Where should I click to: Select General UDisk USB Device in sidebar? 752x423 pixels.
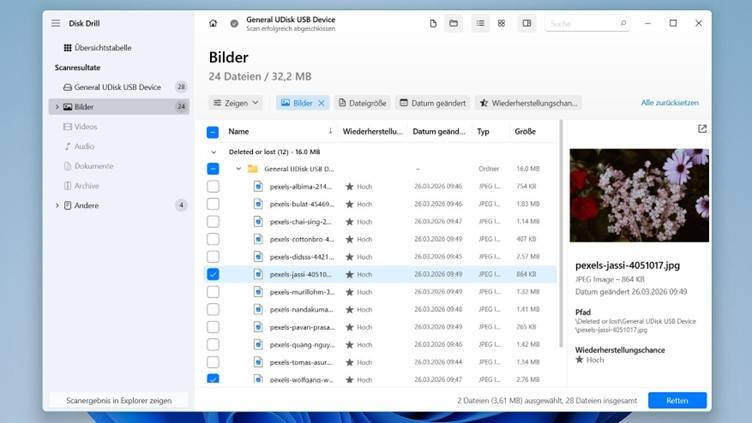[117, 87]
